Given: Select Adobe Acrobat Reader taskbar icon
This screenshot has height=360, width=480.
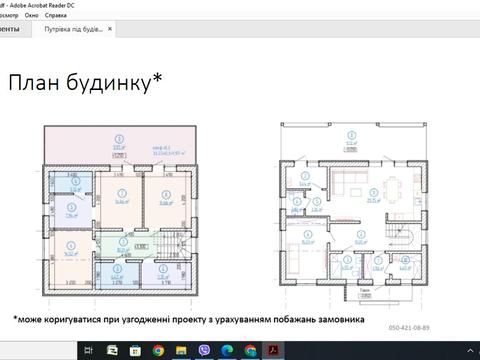Looking at the screenshot, I should tap(273, 350).
